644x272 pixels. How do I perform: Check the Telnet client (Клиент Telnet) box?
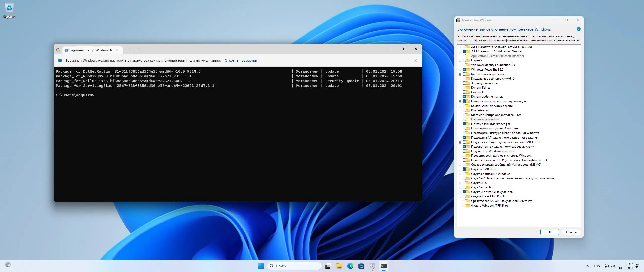[464, 88]
